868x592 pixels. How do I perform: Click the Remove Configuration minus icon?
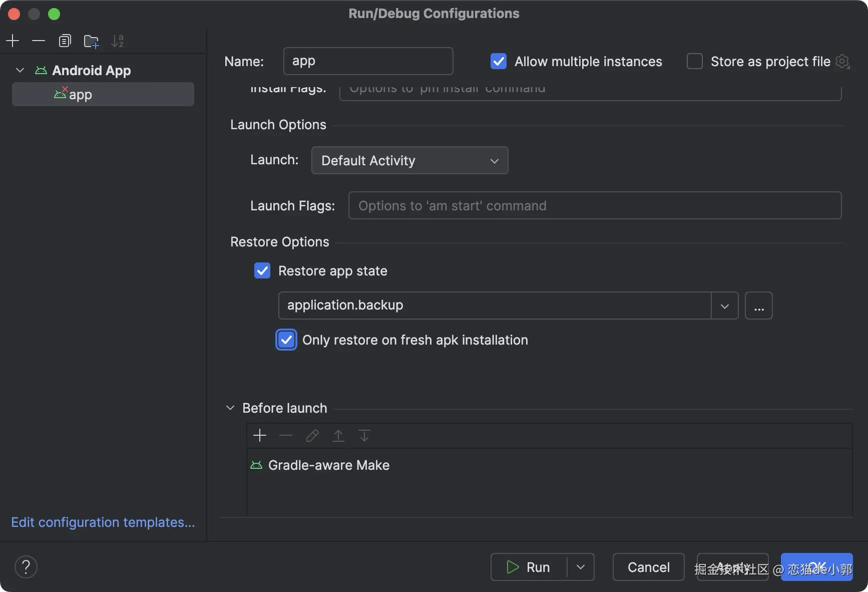point(39,41)
